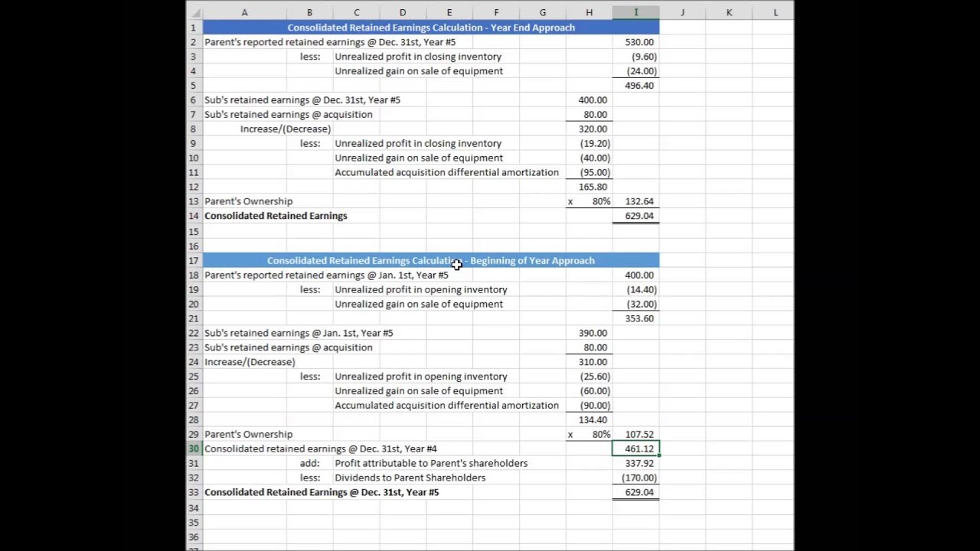Click 'Accumulated acquisition differential amortization' in row 11

click(446, 172)
